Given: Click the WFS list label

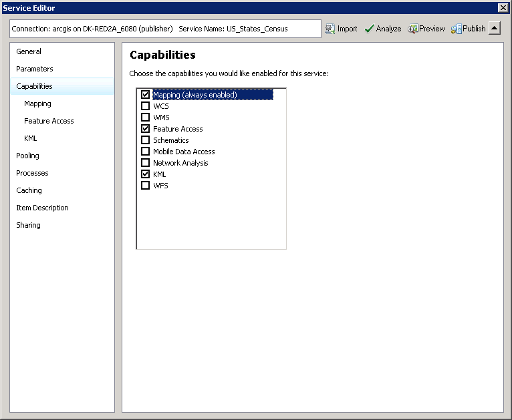Looking at the screenshot, I should click(x=160, y=186).
